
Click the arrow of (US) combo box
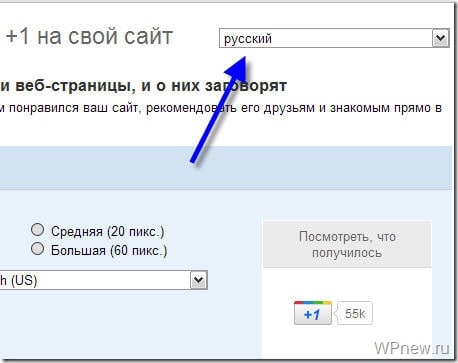click(x=199, y=280)
